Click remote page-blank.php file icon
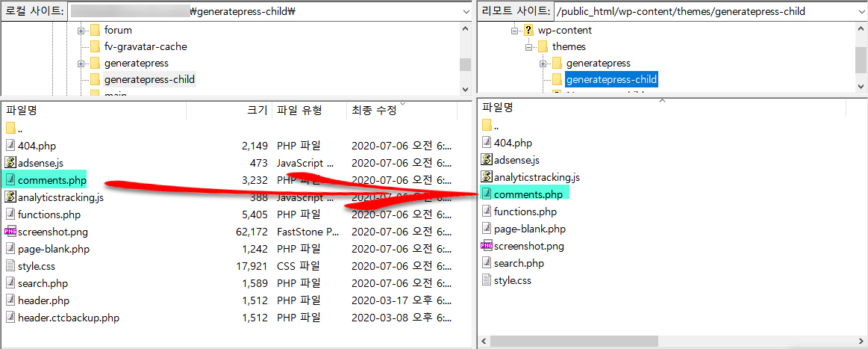The width and height of the screenshot is (868, 349). click(x=487, y=228)
